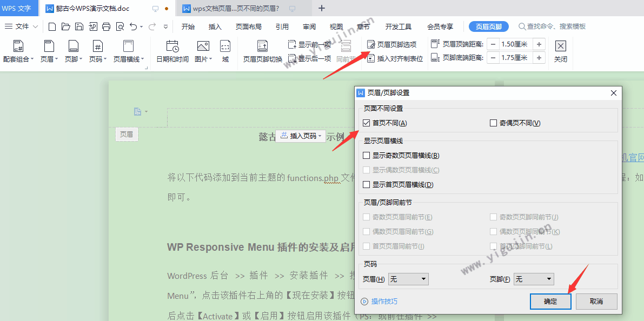Click the export to PDF icon
This screenshot has width=644, height=321.
click(x=93, y=26)
